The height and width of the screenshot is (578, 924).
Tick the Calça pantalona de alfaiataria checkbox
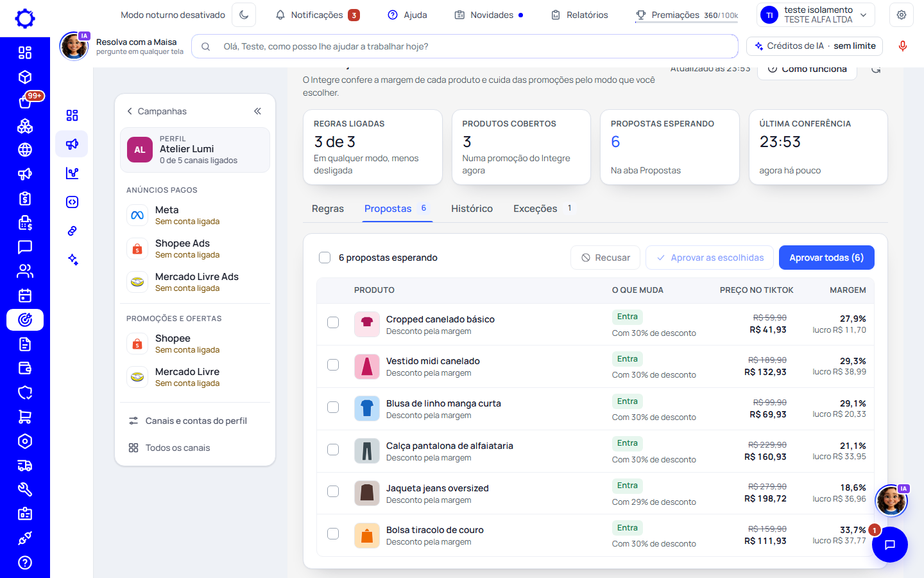point(333,450)
